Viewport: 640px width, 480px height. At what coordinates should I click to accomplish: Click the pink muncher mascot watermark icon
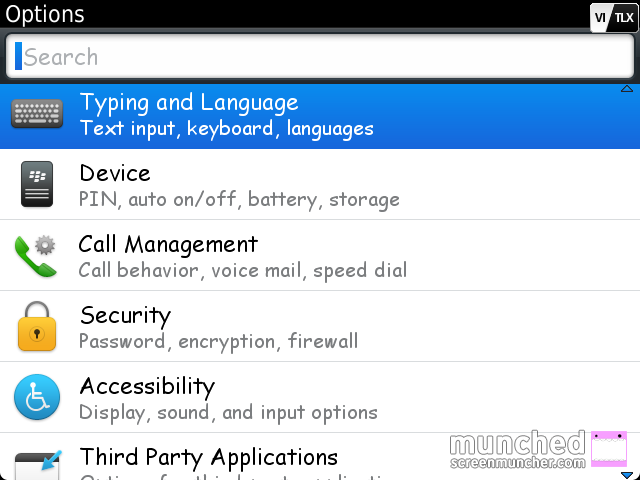pyautogui.click(x=609, y=449)
